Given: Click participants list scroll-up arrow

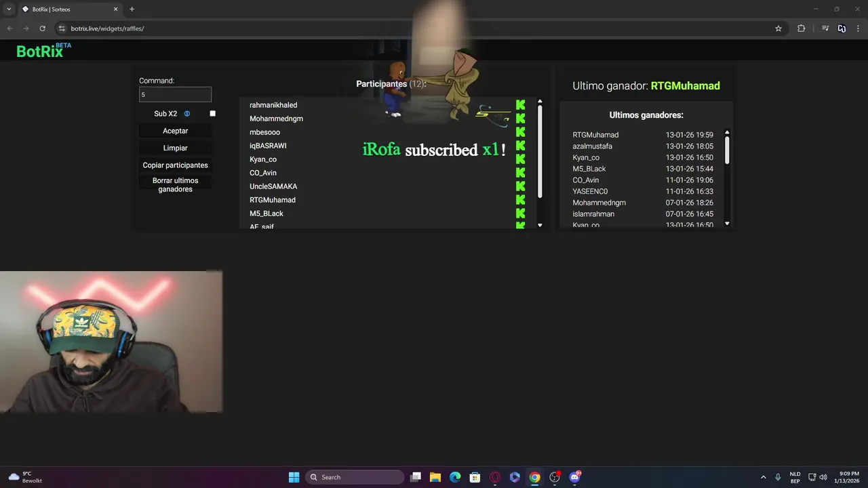Looking at the screenshot, I should 540,102.
